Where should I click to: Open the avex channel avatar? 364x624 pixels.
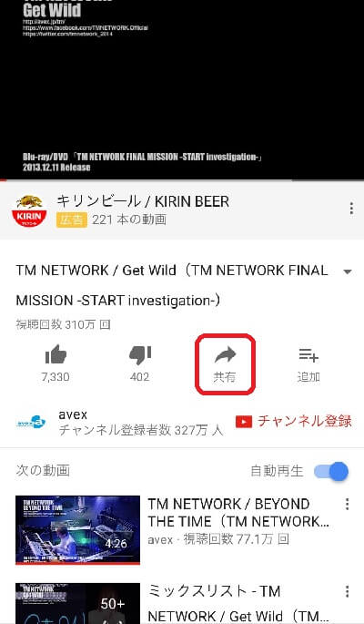31,422
